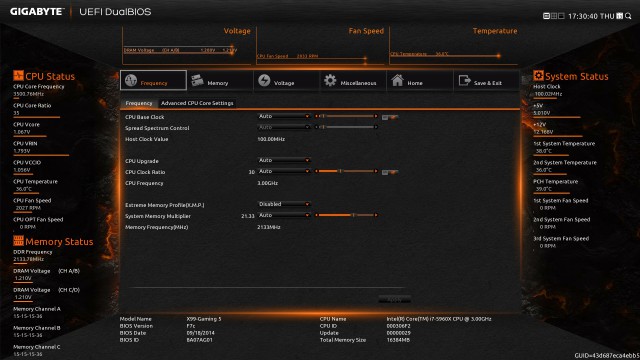Viewport: 640px width, 360px height.
Task: Click the System Memory Multiplier slider track
Action: click(x=346, y=215)
